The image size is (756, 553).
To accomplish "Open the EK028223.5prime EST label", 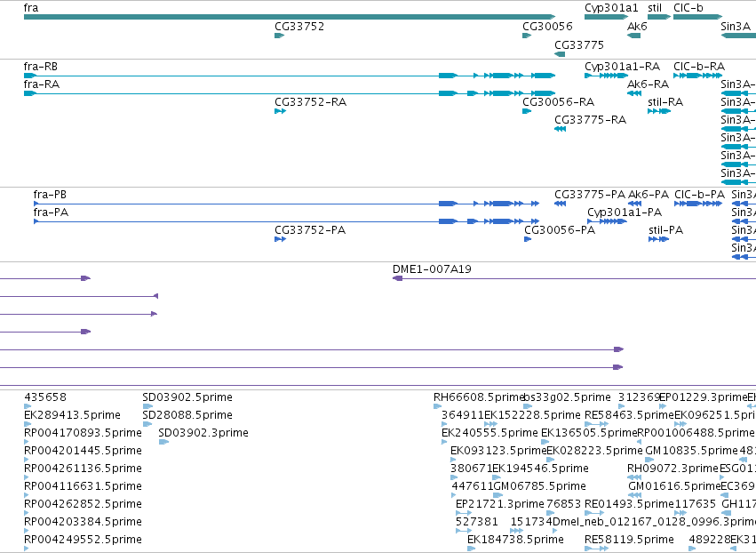I will [x=594, y=451].
